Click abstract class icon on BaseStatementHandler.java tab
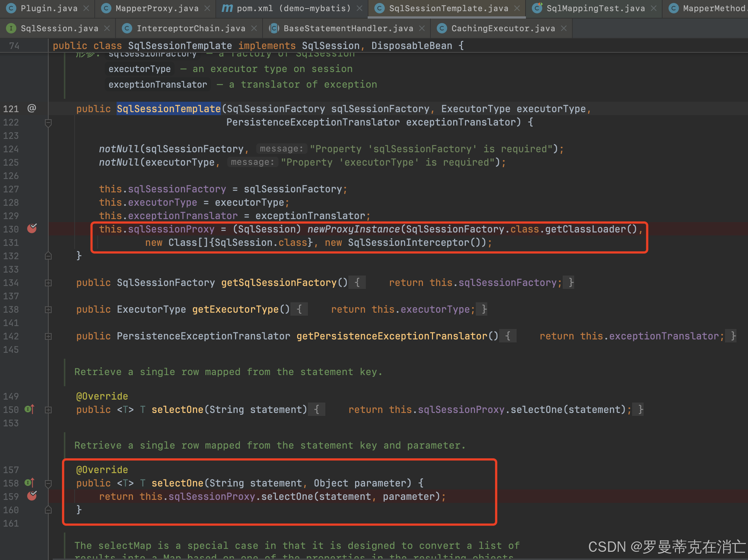This screenshot has width=748, height=560. pos(274,28)
